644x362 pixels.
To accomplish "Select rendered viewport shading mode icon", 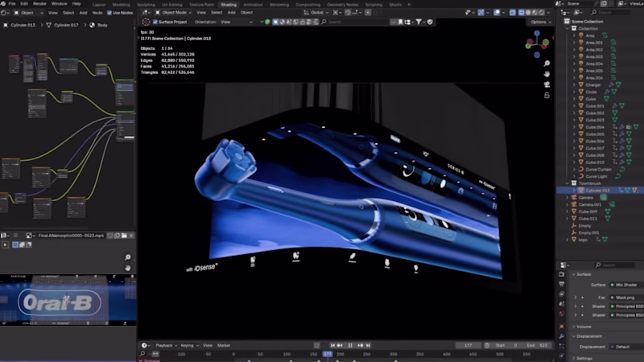I will point(542,13).
